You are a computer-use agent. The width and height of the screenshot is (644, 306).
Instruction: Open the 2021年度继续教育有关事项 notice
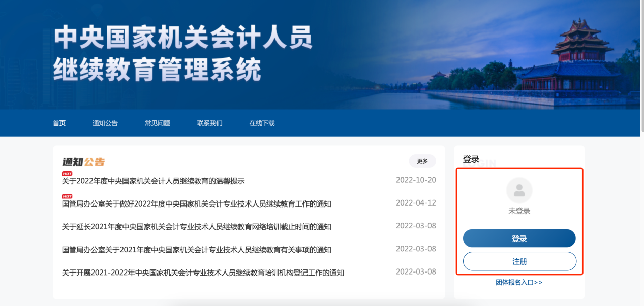(196, 249)
